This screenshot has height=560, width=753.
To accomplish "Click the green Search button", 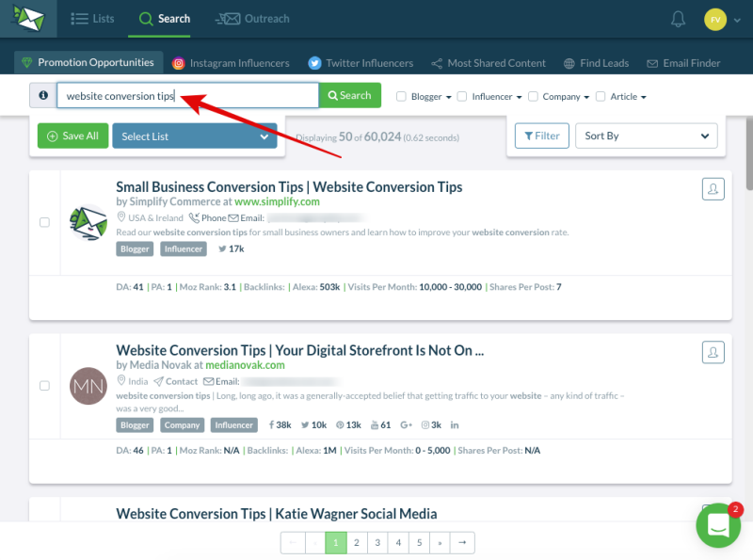I will click(x=349, y=95).
